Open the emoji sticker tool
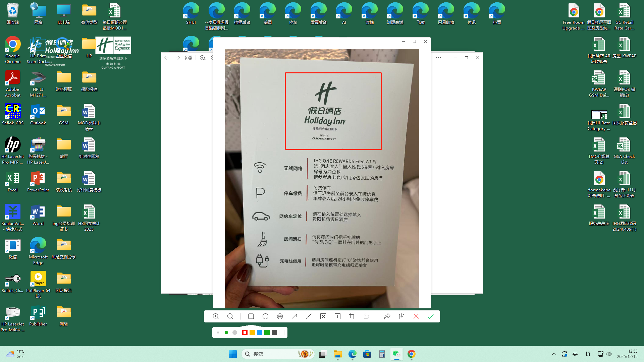The width and height of the screenshot is (644, 362). (280, 316)
